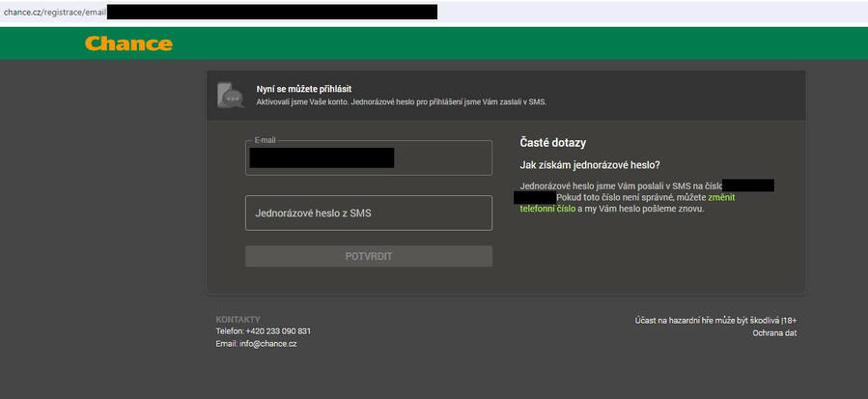
Task: Click the Nyní se můžete přihlásit heading
Action: click(x=304, y=89)
